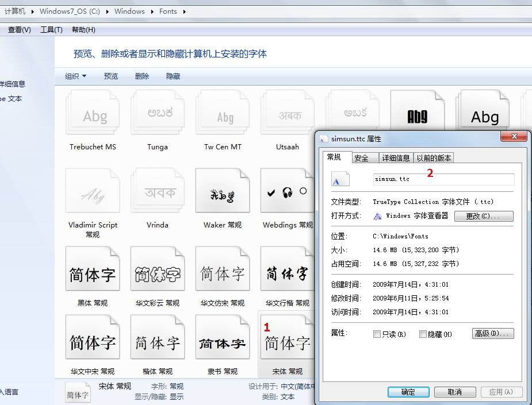
Task: Click the 应用(A) button
Action: coord(502,392)
